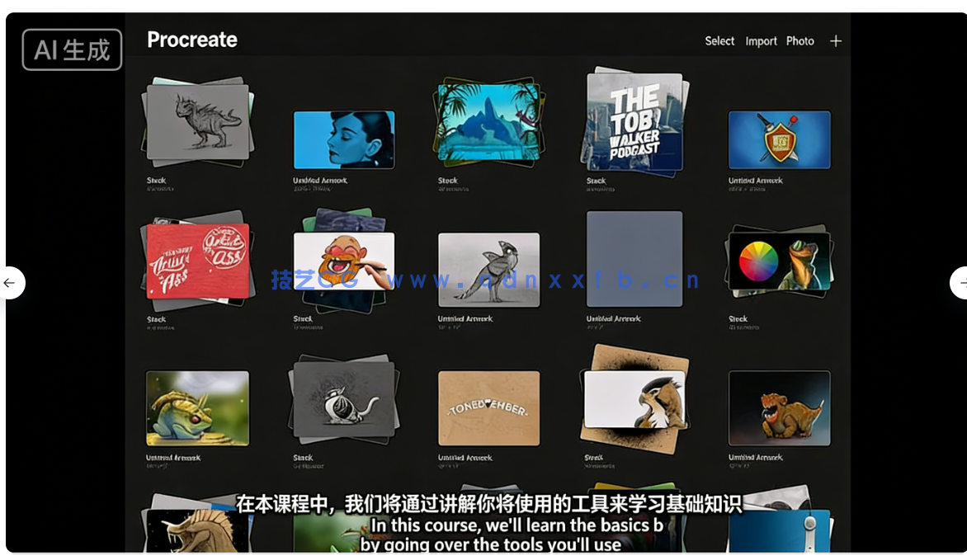This screenshot has width=967, height=560.
Task: Open the orange baby dinosaur artwork
Action: click(x=779, y=408)
